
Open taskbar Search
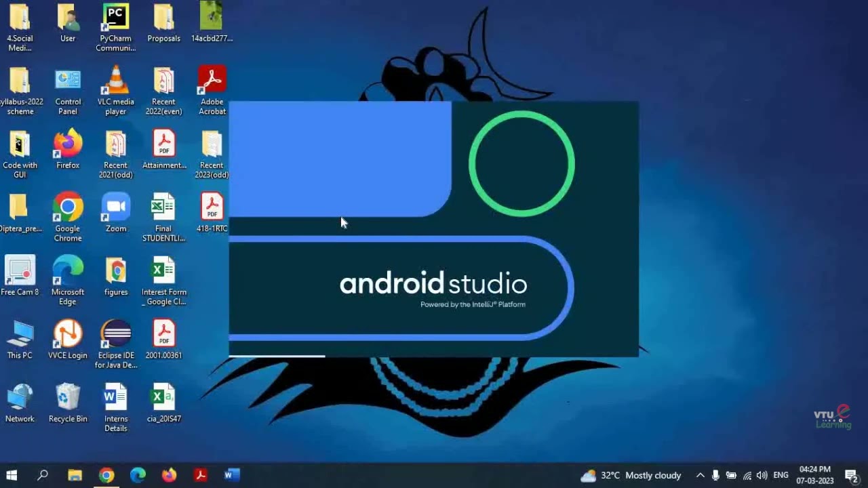43,475
